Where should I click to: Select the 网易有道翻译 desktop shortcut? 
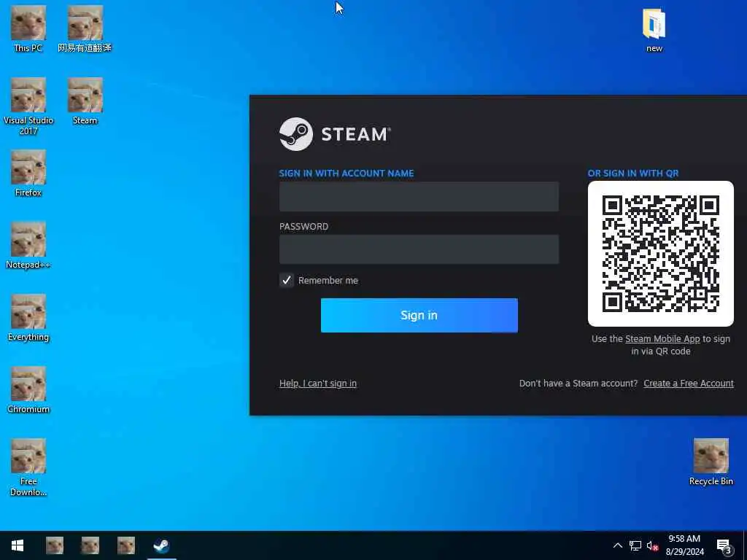pyautogui.click(x=85, y=28)
